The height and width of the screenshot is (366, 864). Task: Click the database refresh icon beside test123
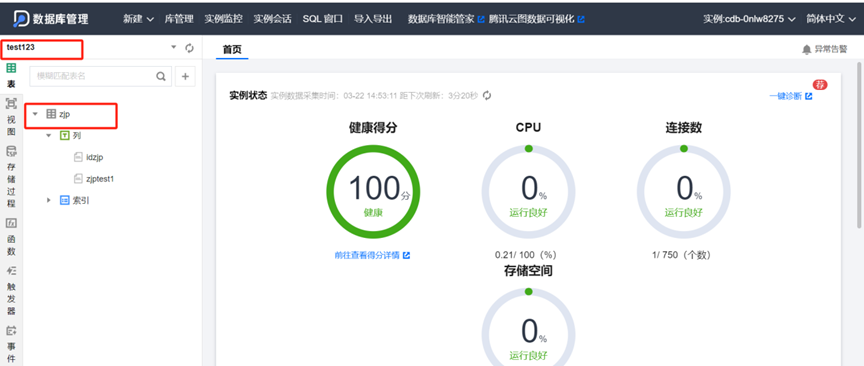tap(190, 48)
